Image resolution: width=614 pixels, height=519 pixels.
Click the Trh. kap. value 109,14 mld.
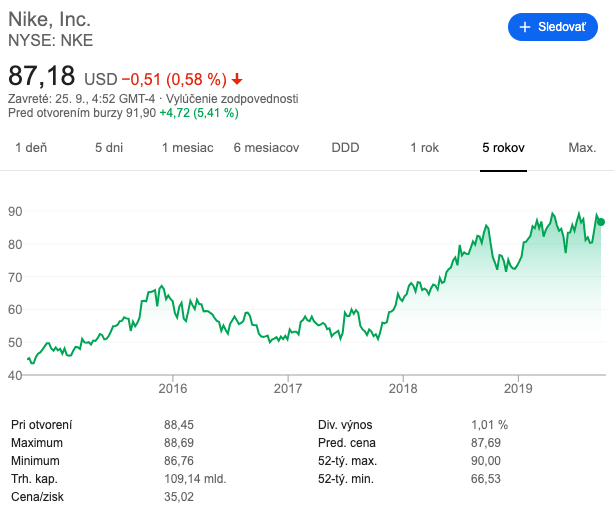pos(195,479)
